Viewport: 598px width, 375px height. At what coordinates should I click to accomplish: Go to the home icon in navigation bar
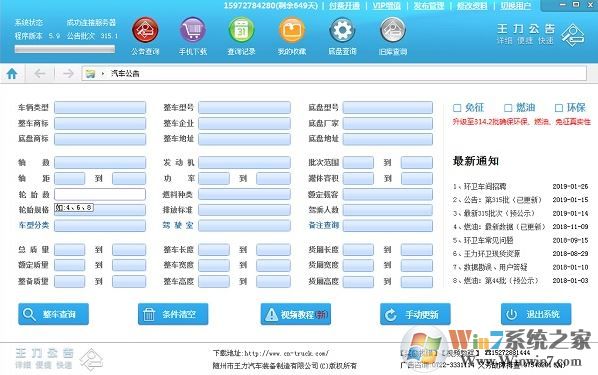tap(12, 73)
